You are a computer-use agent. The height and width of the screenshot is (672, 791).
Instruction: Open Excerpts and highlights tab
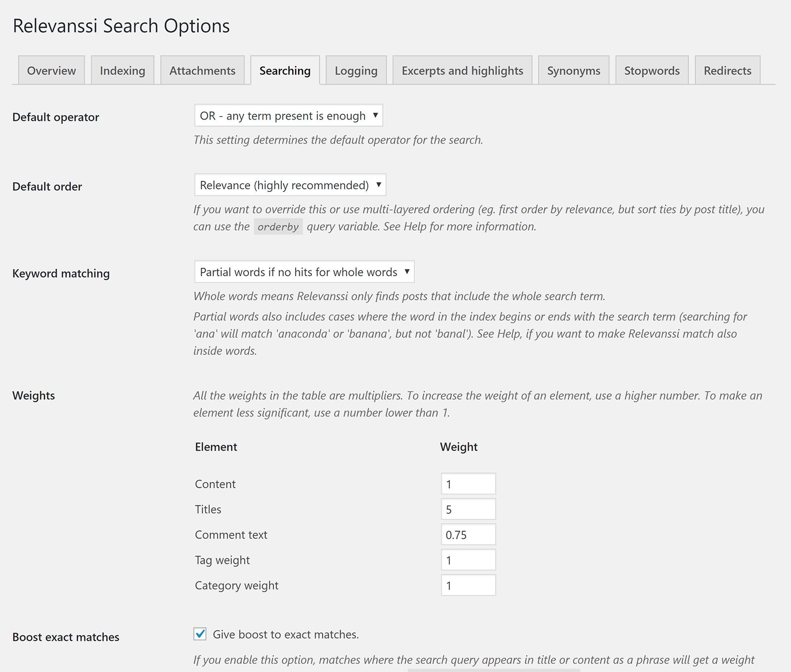462,70
